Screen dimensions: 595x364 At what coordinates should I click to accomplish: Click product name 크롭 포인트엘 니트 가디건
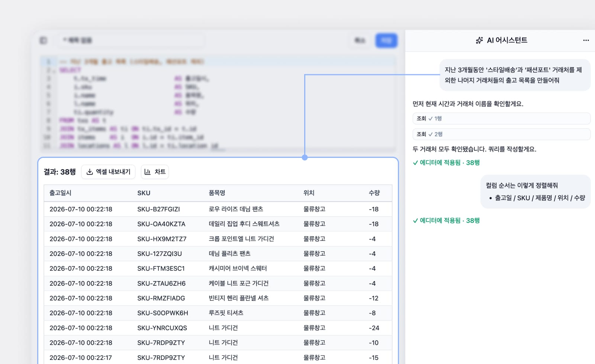(241, 239)
